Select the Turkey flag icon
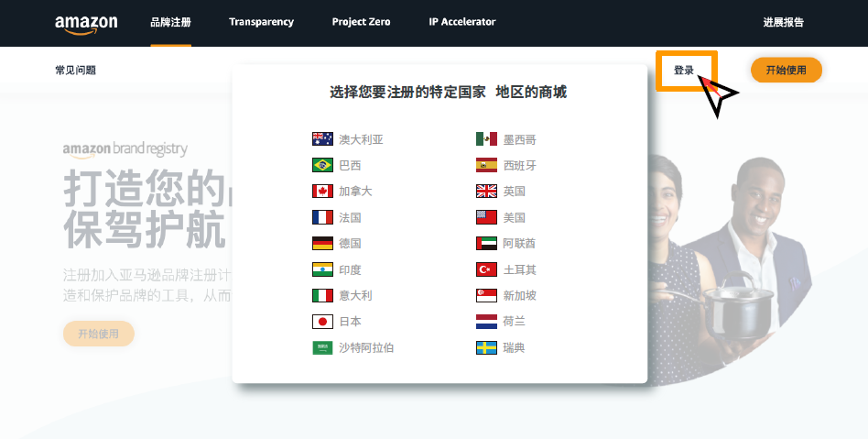Image resolution: width=868 pixels, height=439 pixels. [486, 269]
